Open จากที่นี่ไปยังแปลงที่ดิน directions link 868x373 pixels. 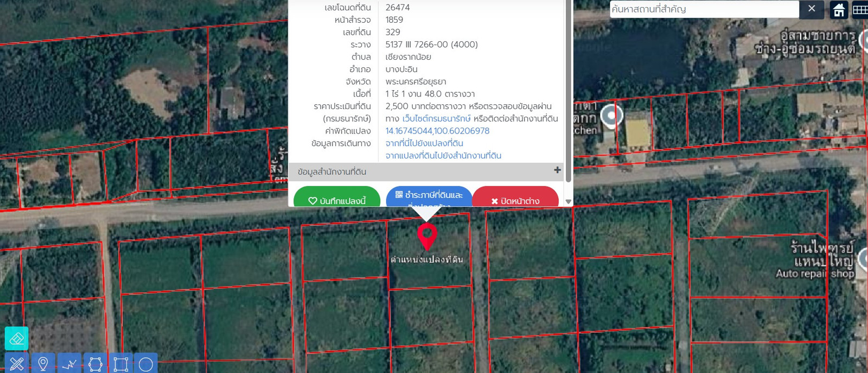pyautogui.click(x=424, y=143)
